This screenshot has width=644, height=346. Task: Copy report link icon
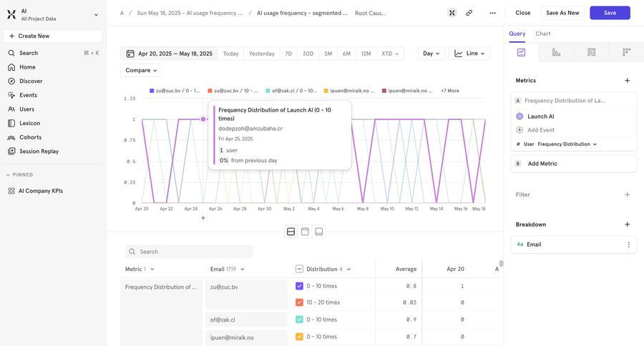pyautogui.click(x=469, y=13)
